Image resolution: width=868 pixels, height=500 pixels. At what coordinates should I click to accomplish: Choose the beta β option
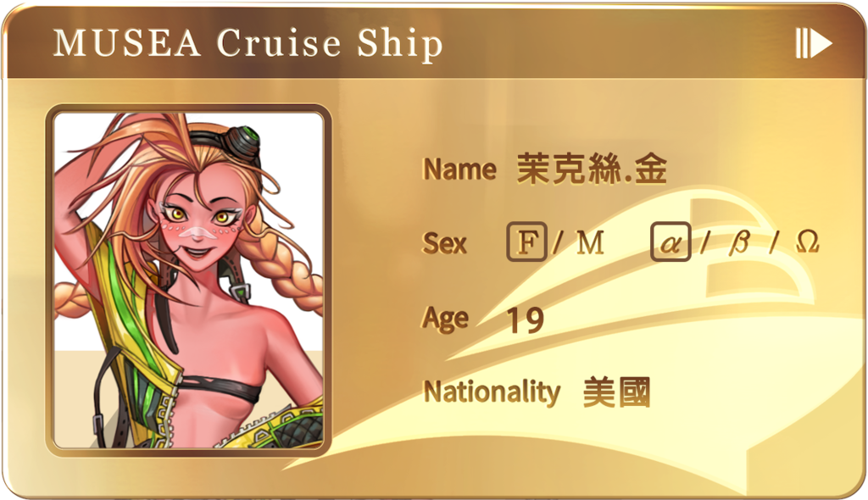(738, 243)
